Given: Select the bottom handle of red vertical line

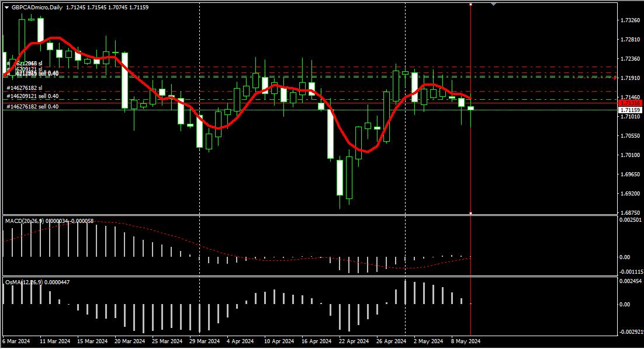Looking at the screenshot, I should coord(470,213).
